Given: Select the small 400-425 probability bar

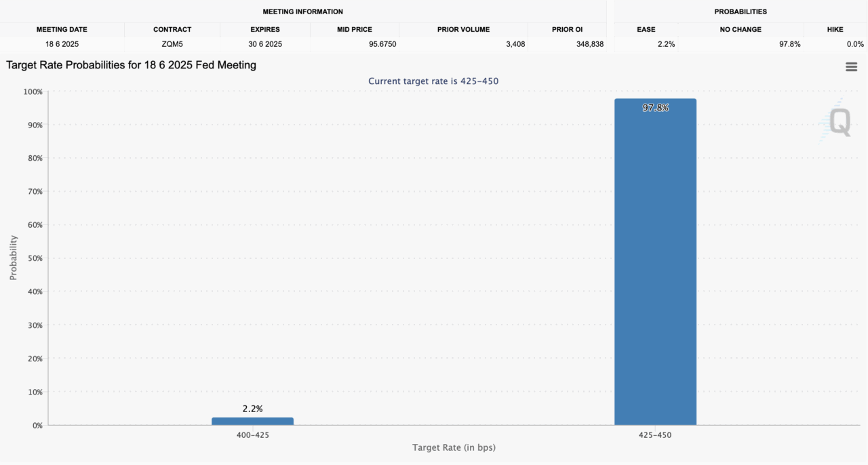Looking at the screenshot, I should 252,421.
